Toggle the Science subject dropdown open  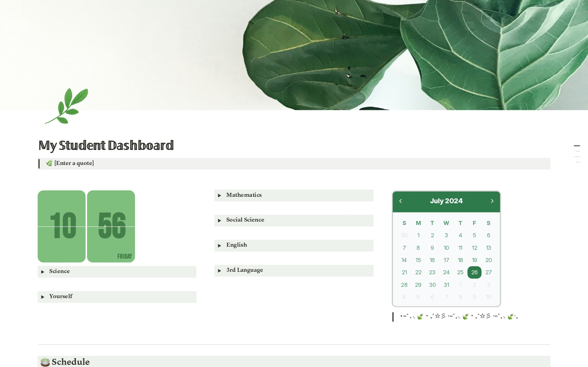[x=43, y=272]
